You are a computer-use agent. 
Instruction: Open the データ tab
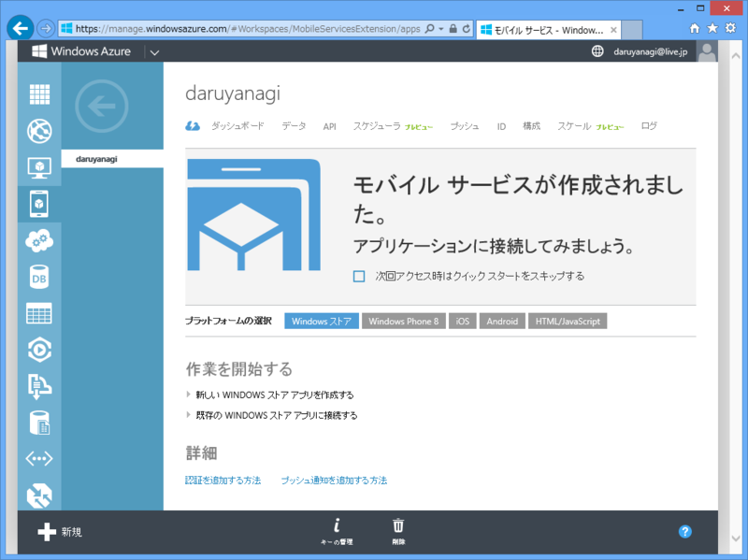coord(294,126)
